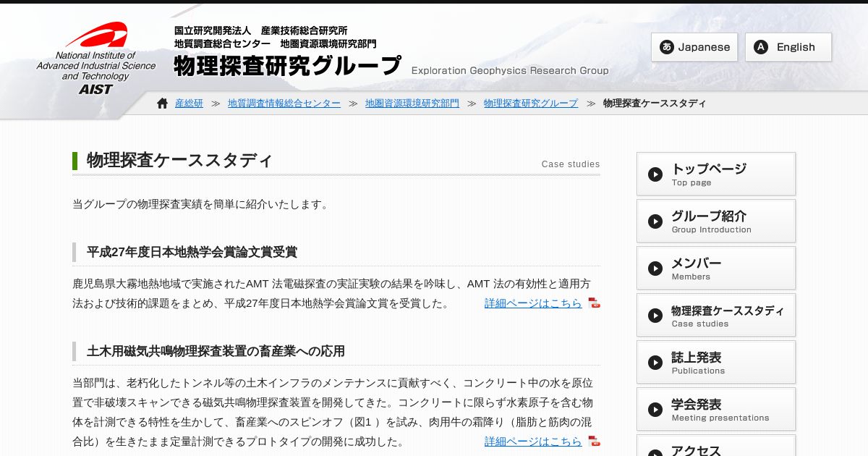The height and width of the screenshot is (456, 868).
Task: Open 地質調査情報総合センター breadcrumb link
Action: (x=284, y=104)
